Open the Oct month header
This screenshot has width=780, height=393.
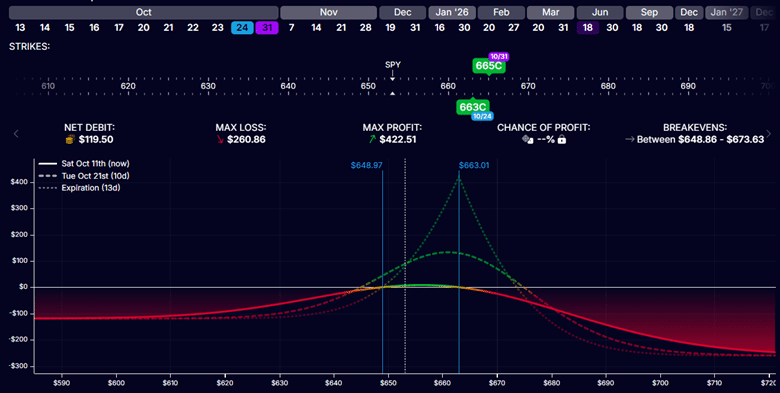coord(144,12)
